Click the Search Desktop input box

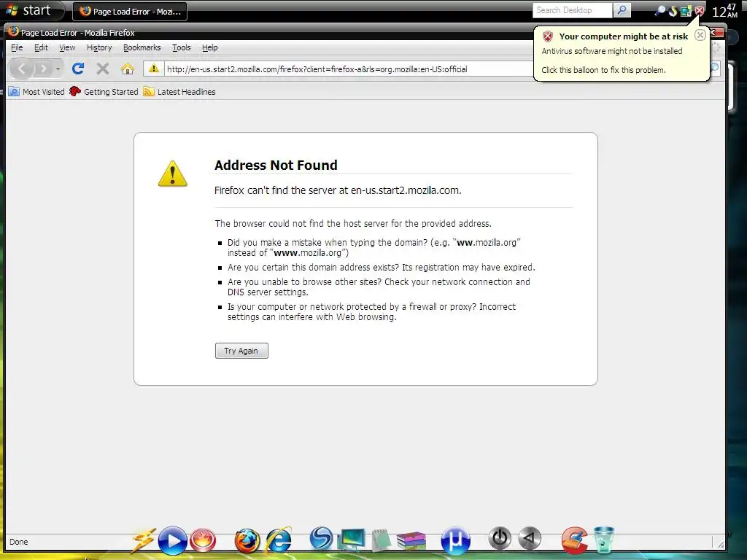click(x=572, y=10)
